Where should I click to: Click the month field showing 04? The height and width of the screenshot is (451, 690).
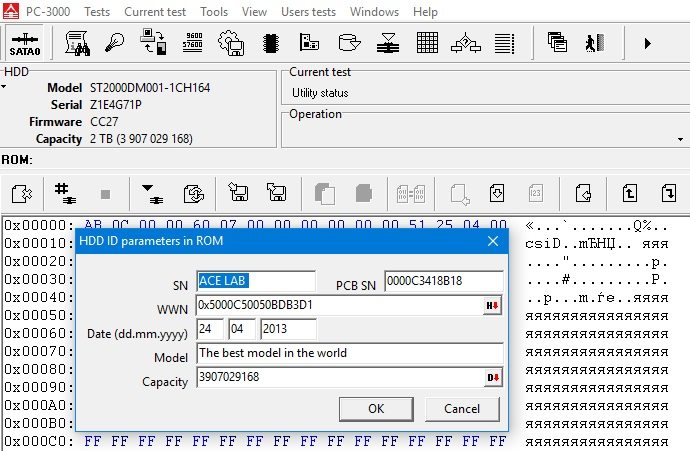pos(242,329)
